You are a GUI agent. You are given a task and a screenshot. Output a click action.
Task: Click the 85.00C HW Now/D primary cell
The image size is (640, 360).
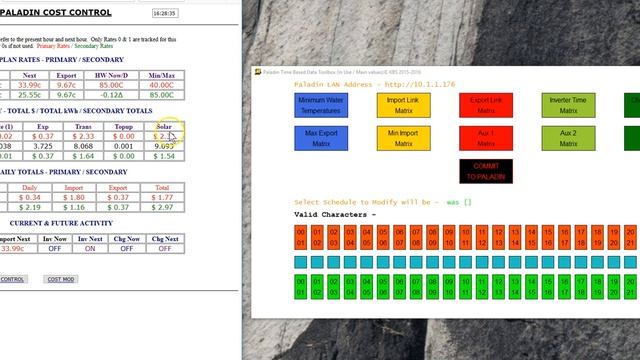pos(111,85)
